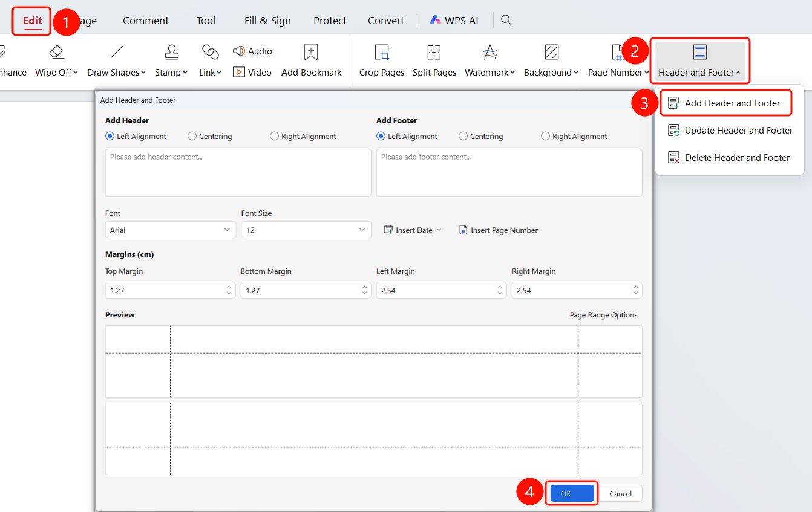Screen dimensions: 812x512
Task: Insert Video from the toolbar
Action: [x=252, y=72]
